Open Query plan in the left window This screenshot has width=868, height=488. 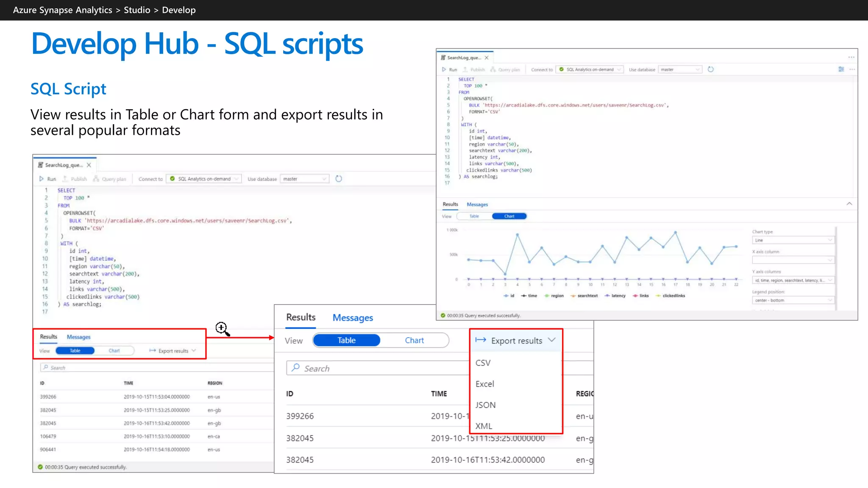pos(110,179)
